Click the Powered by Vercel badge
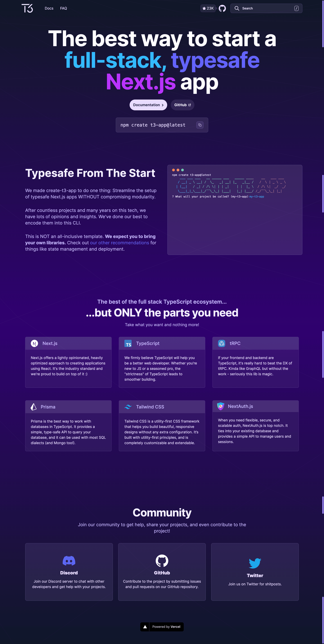Image resolution: width=324 pixels, height=644 pixels. [x=162, y=627]
